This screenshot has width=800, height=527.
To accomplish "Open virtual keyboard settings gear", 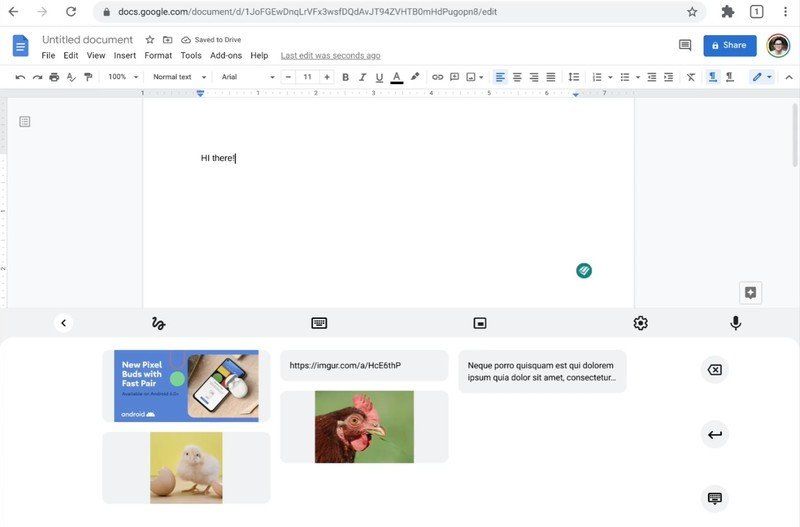I will coord(640,323).
